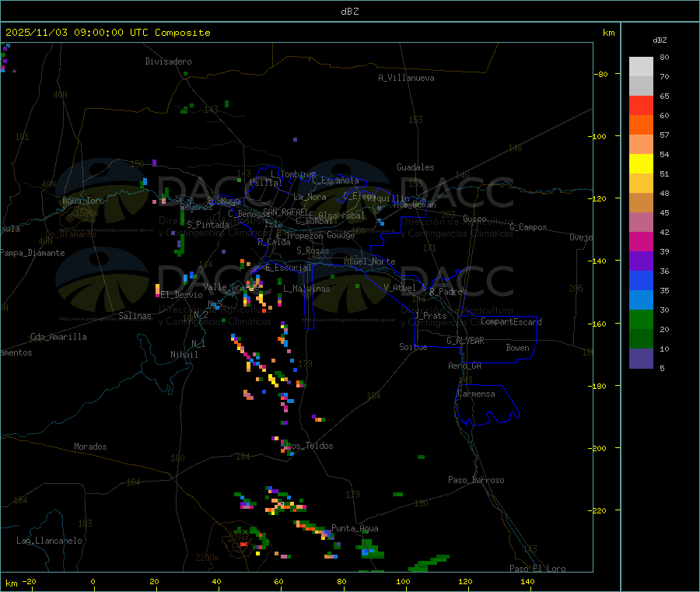Click the 'G_ALVEAR' map label
Screen dimensions: 700x592
465,341
